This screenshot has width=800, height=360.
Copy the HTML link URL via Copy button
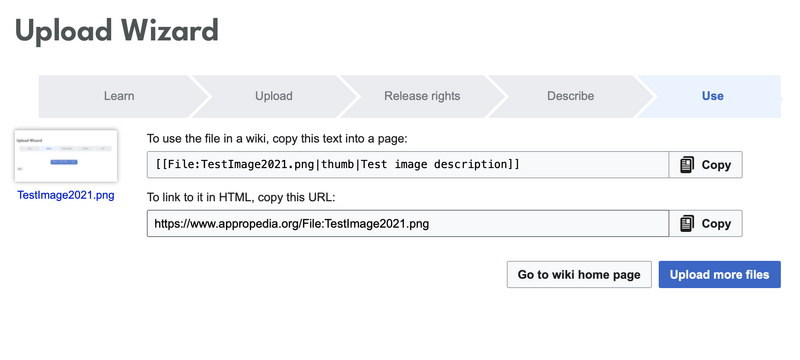click(x=706, y=223)
